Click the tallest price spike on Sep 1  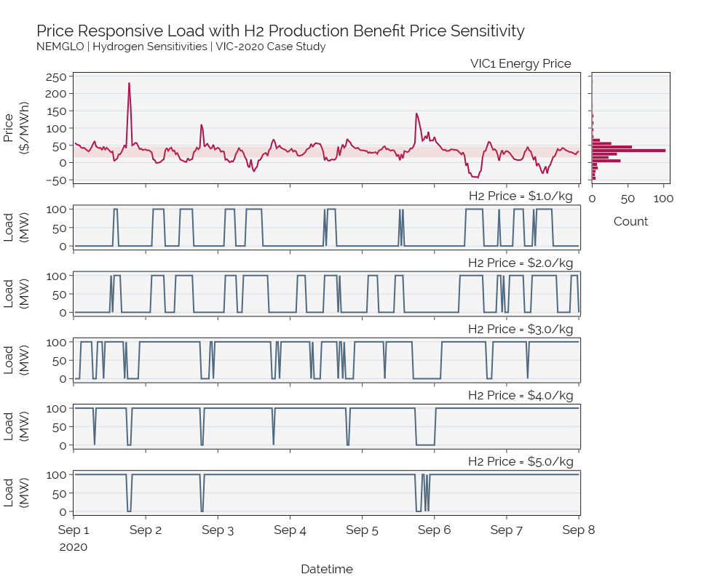point(129,84)
